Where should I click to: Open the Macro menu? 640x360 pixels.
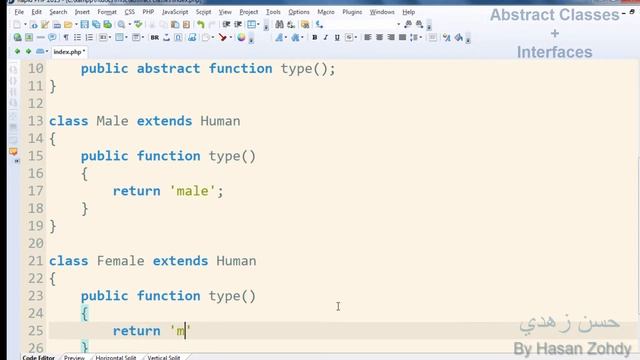tap(326, 12)
